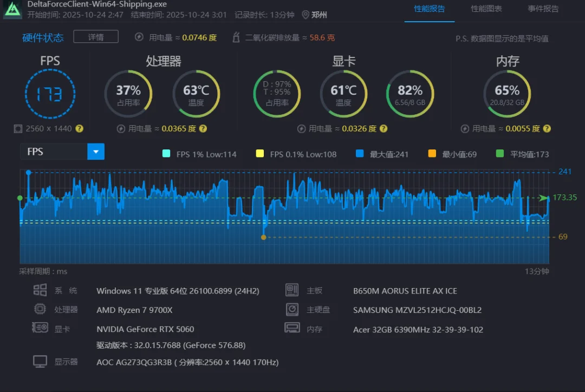Viewport: 585px width, 392px height.
Task: Click the resolution frame icon beside 2560 x 1440
Action: [x=18, y=129]
